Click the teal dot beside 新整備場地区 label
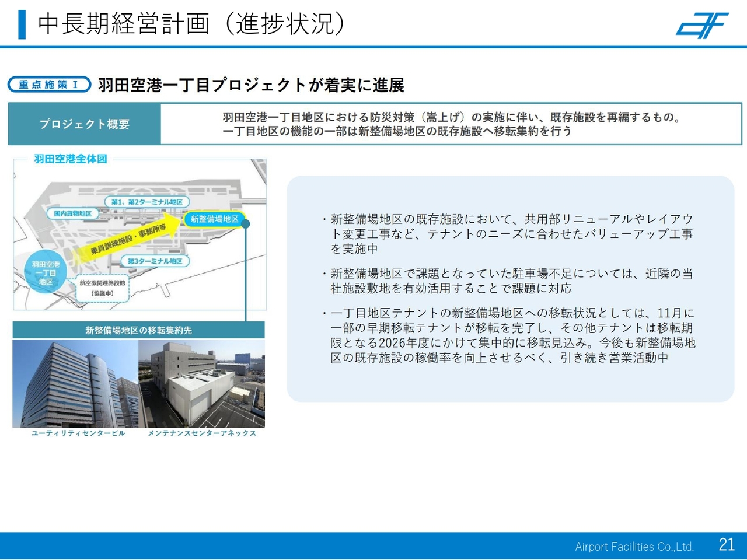Image resolution: width=747 pixels, height=560 pixels. point(246,223)
